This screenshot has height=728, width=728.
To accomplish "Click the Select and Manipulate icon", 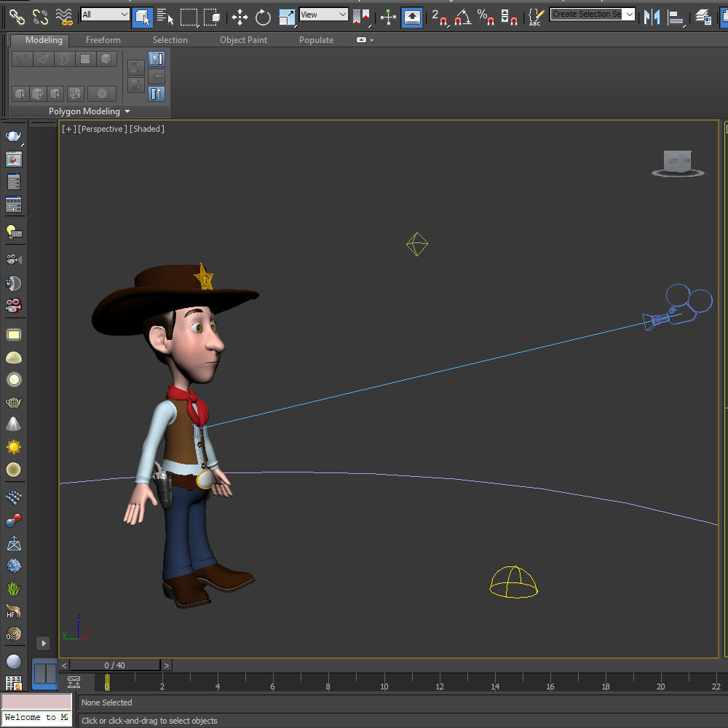I will coord(388,17).
